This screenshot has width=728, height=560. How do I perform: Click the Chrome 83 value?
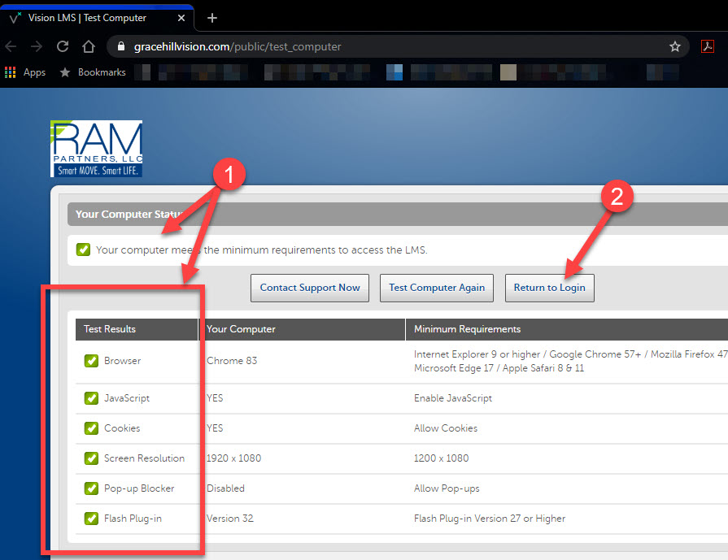[x=232, y=361]
